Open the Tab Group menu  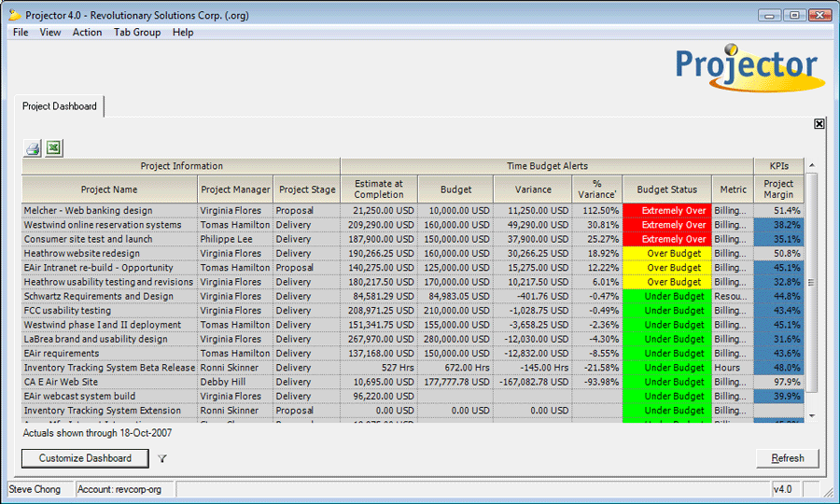pyautogui.click(x=137, y=32)
